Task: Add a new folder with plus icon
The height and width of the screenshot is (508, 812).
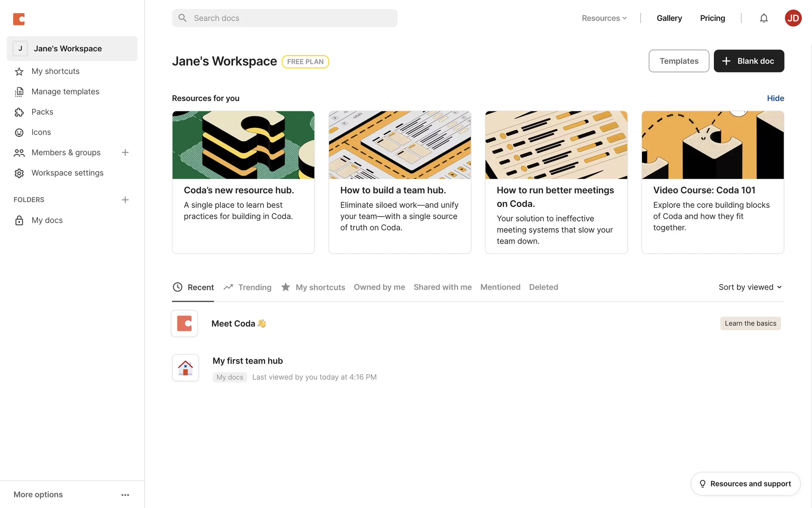Action: point(125,200)
